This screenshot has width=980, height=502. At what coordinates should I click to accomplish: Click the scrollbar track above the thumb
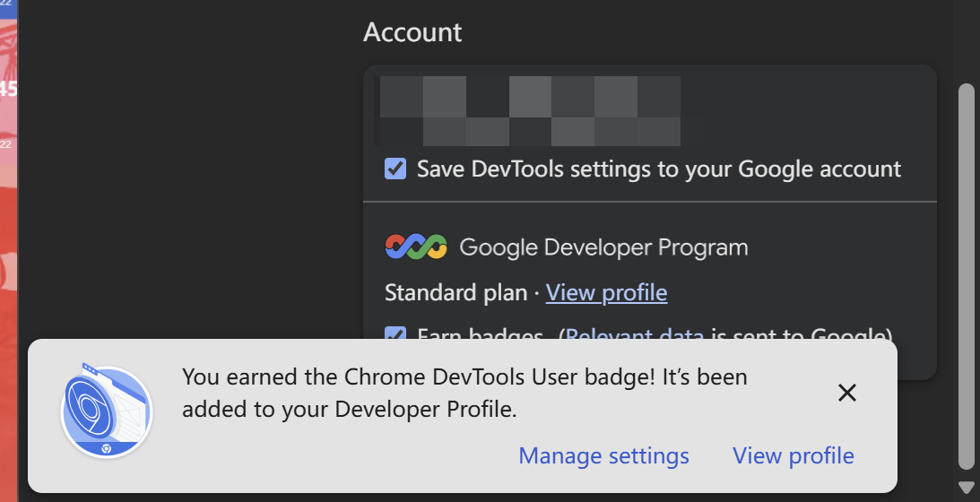pyautogui.click(x=966, y=45)
